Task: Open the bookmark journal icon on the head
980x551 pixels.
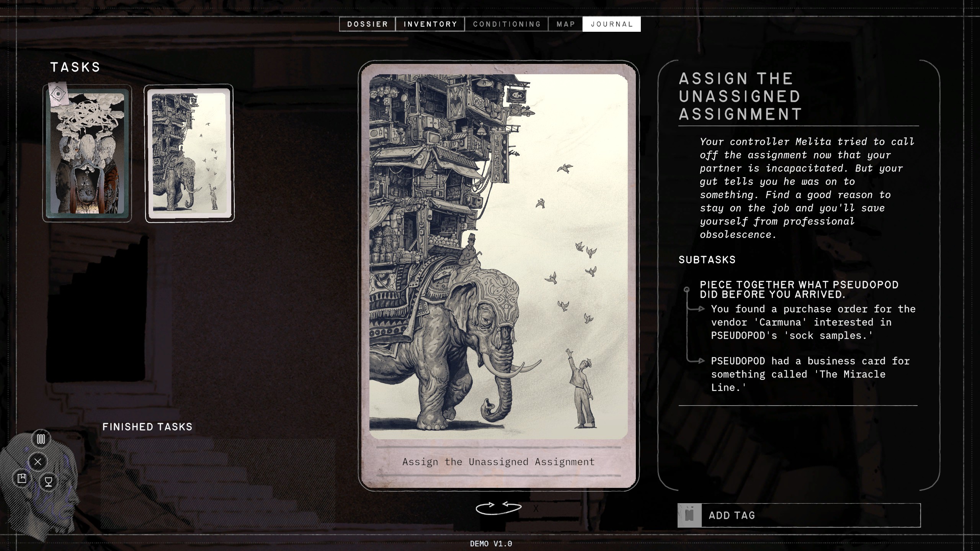Action: point(22,478)
